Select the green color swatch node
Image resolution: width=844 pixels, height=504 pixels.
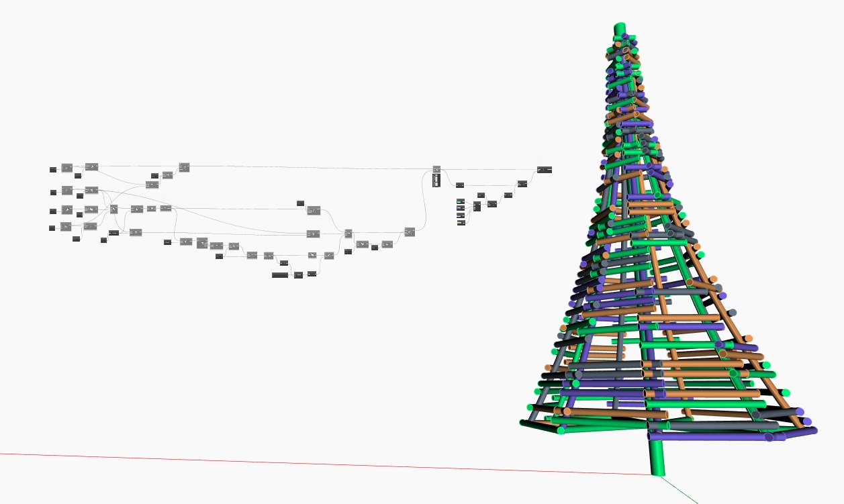[461, 201]
